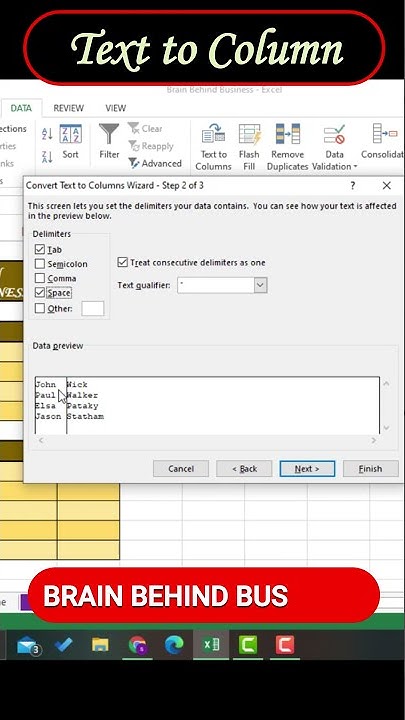405x720 pixels.
Task: Click Finish to split the text
Action: coord(371,469)
